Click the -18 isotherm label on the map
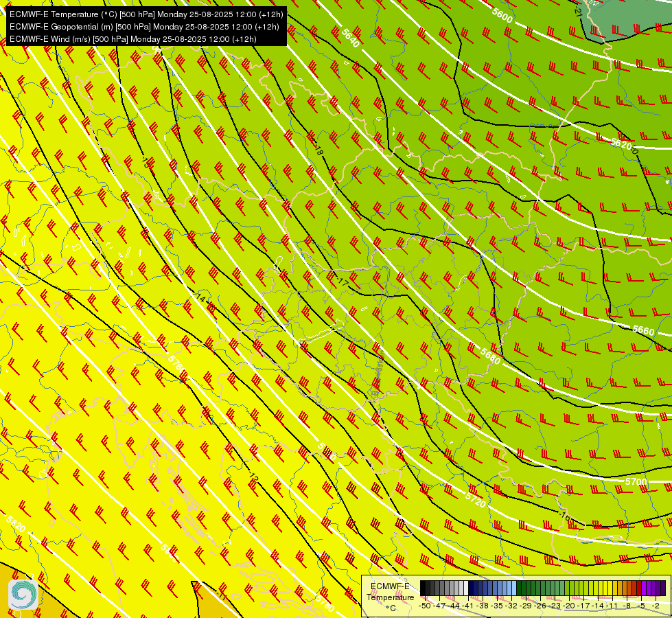 click(318, 150)
